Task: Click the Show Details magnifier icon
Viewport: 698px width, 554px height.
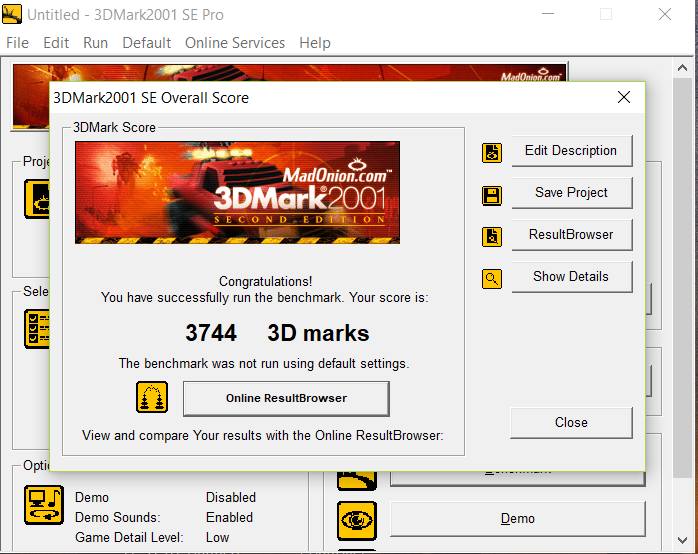Action: (492, 279)
